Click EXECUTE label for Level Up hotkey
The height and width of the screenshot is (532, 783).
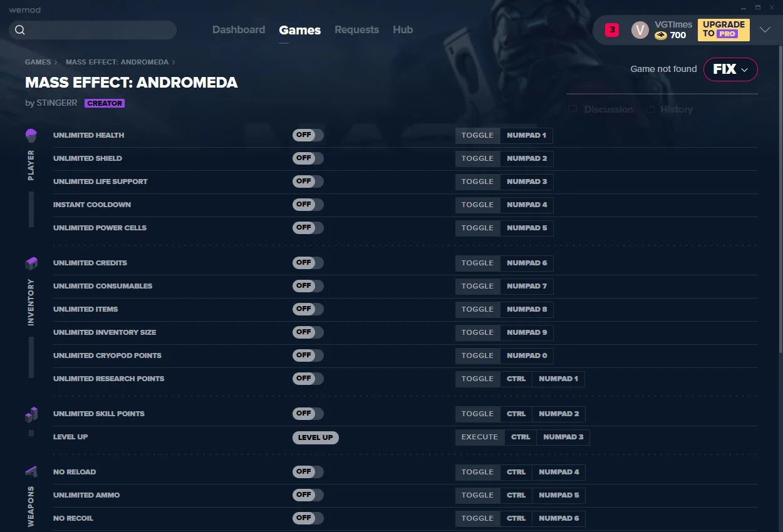coord(480,437)
